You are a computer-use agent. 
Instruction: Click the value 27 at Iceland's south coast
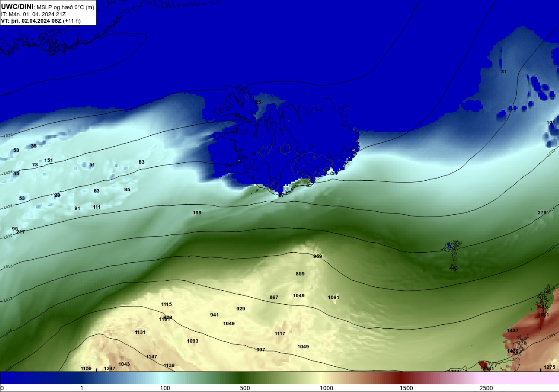click(281, 195)
